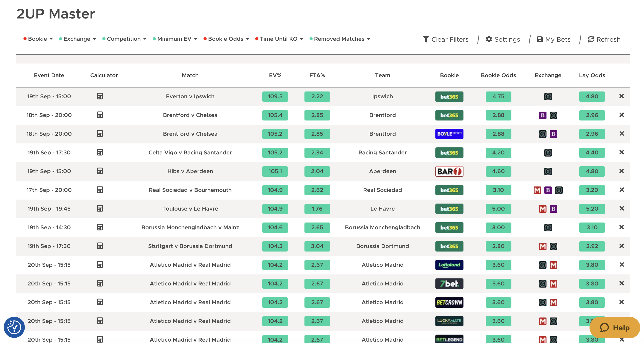The height and width of the screenshot is (343, 644).
Task: Open My Bets
Action: [x=554, y=39]
